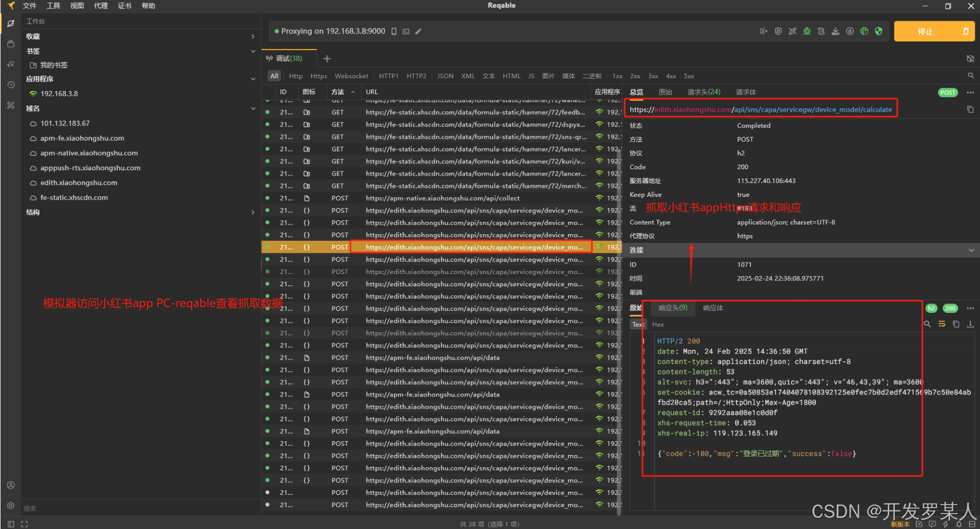Screen dimensions: 980x529
Task: Collapse the 应用程序 section
Action: pyautogui.click(x=253, y=79)
